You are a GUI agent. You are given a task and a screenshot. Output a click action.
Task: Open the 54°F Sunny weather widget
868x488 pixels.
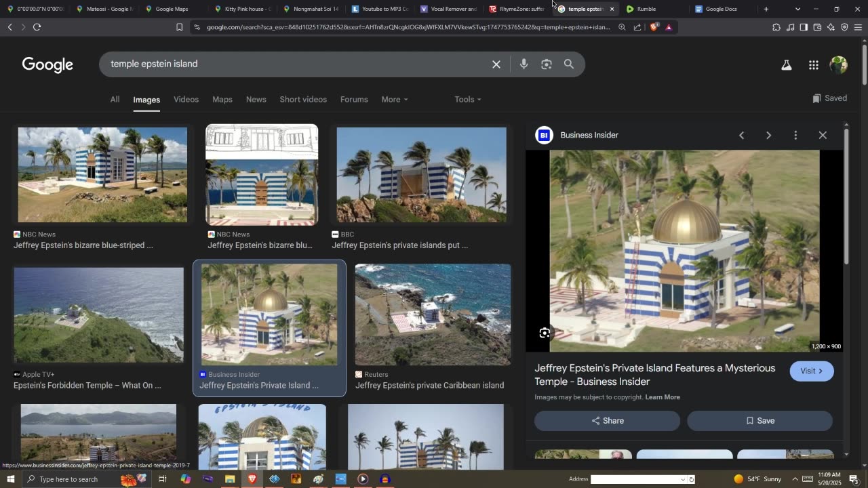point(757,479)
